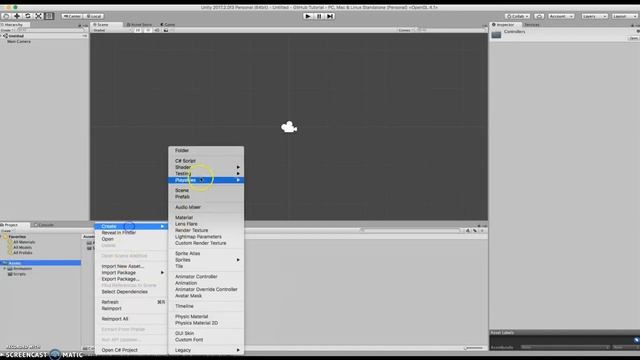
Task: Choose Audio Mixer menu item
Action: 206,207
